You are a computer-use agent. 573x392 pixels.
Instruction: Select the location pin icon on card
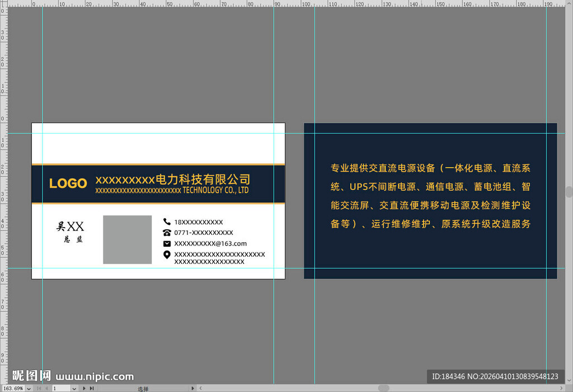pos(167,254)
